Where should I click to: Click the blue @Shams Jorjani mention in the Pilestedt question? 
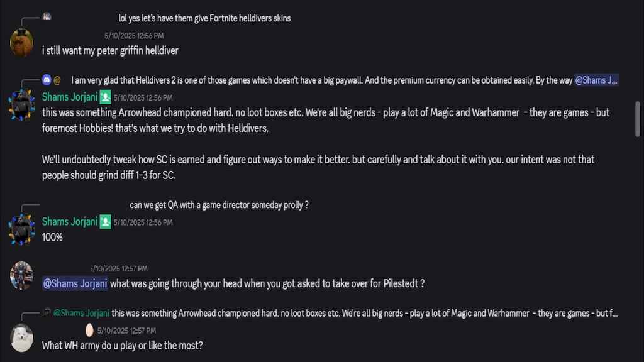coord(75,283)
